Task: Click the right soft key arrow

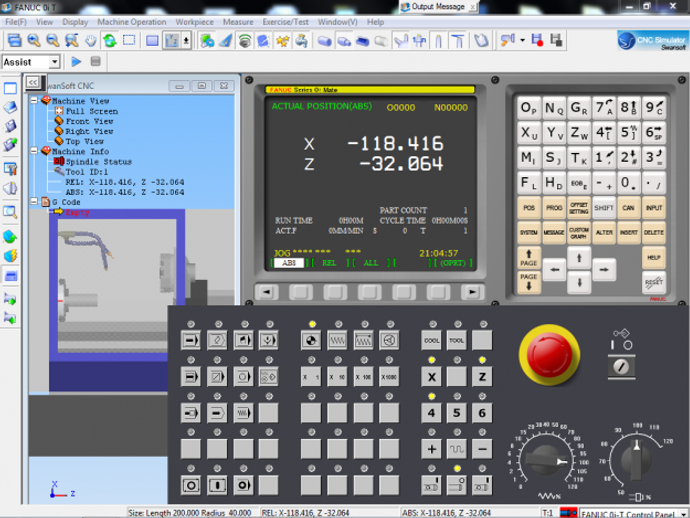Action: point(472,292)
